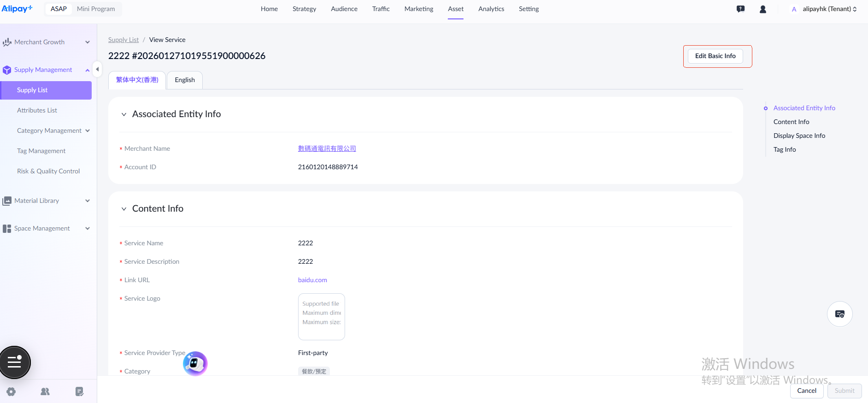Open the AI assistant robot icon
Image resolution: width=868 pixels, height=403 pixels.
point(195,364)
